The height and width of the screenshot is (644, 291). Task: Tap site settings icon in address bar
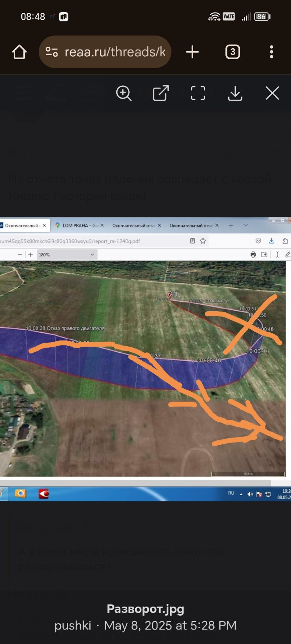click(52, 52)
